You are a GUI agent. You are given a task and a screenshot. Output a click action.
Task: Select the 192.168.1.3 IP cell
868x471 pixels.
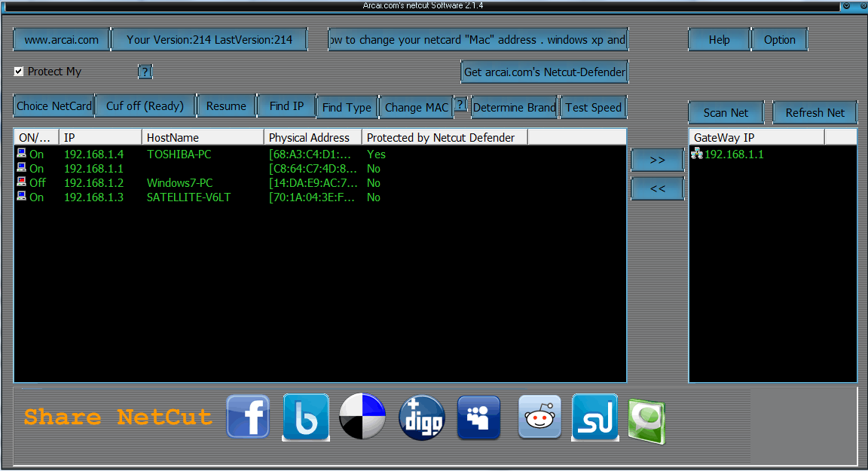pyautogui.click(x=94, y=197)
